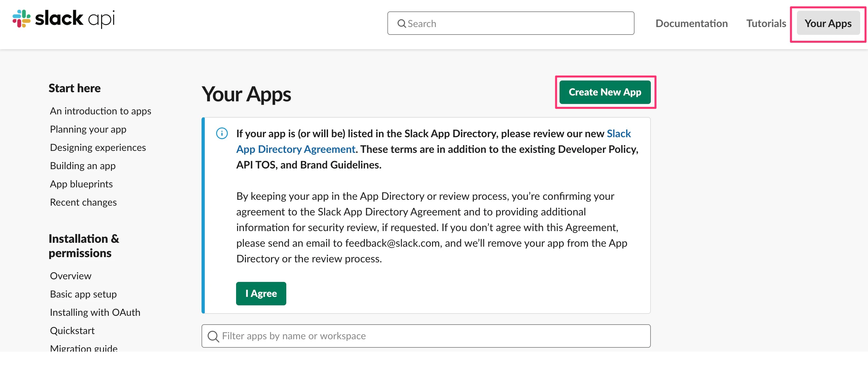Viewport: 868px width, 365px height.
Task: Click the magnifier icon in top search bar
Action: click(x=401, y=23)
